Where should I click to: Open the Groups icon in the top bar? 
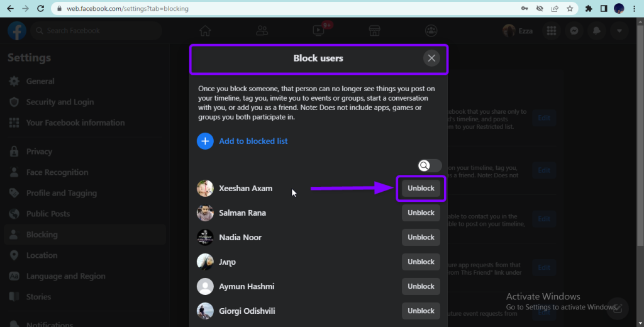click(x=431, y=31)
